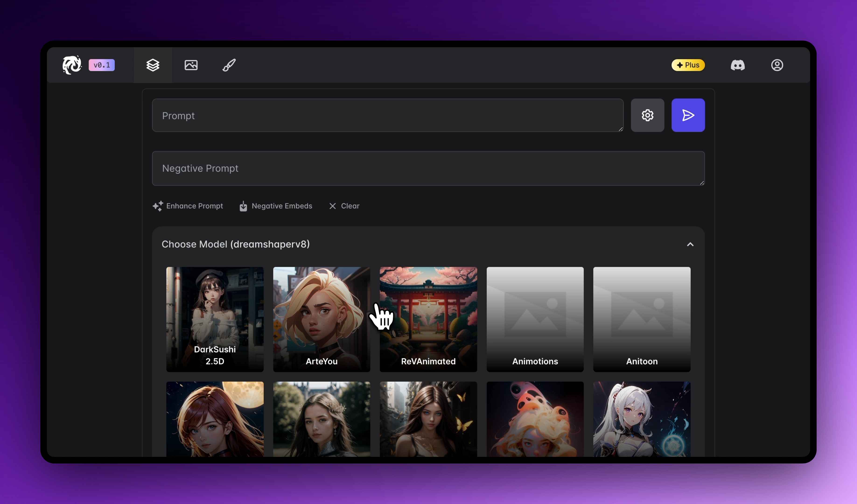Focus the Negative Prompt field
Viewport: 857px width, 504px height.
coord(428,168)
